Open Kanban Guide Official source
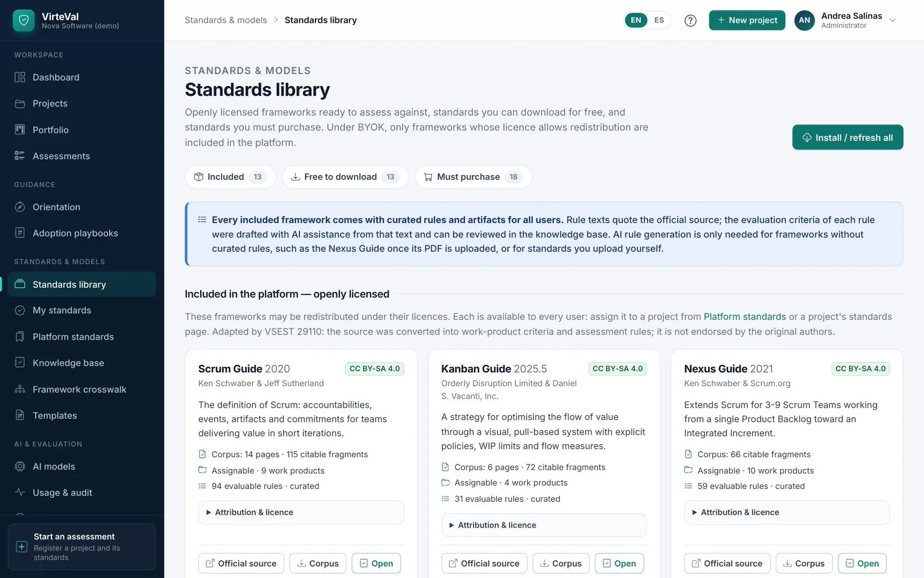 (484, 563)
